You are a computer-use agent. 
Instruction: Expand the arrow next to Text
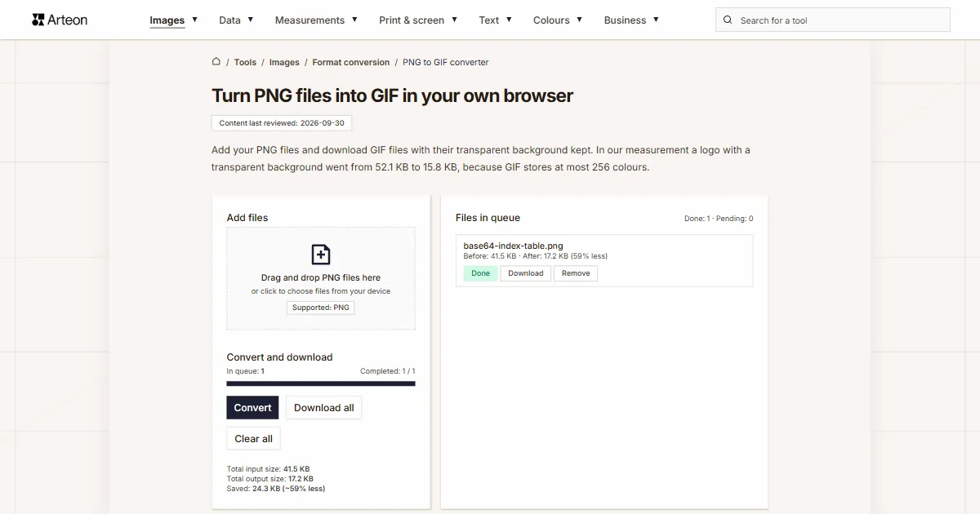pyautogui.click(x=509, y=20)
